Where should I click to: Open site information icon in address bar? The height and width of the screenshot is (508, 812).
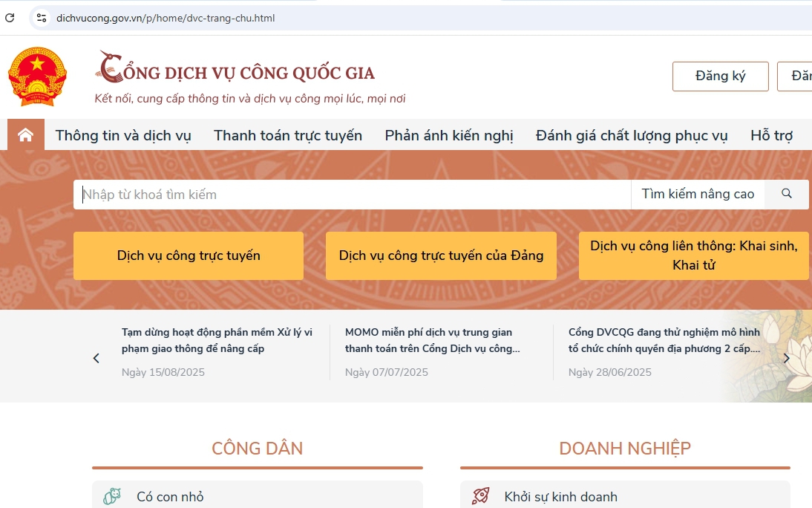[x=42, y=18]
